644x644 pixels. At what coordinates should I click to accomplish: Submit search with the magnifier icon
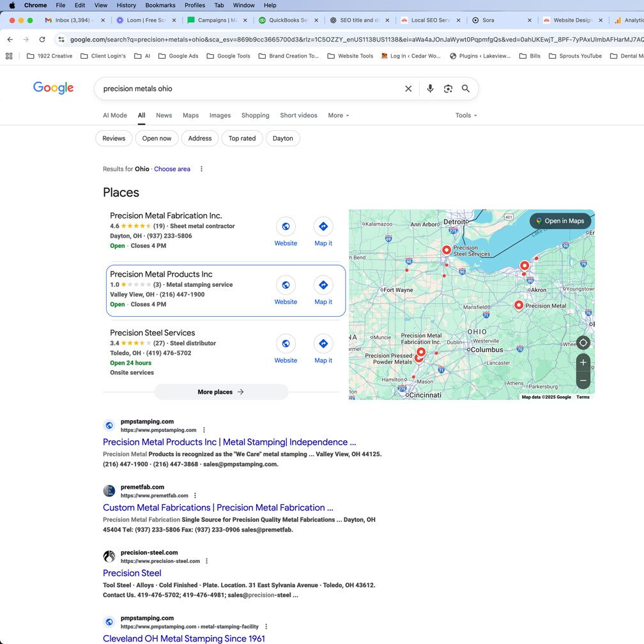coord(466,89)
